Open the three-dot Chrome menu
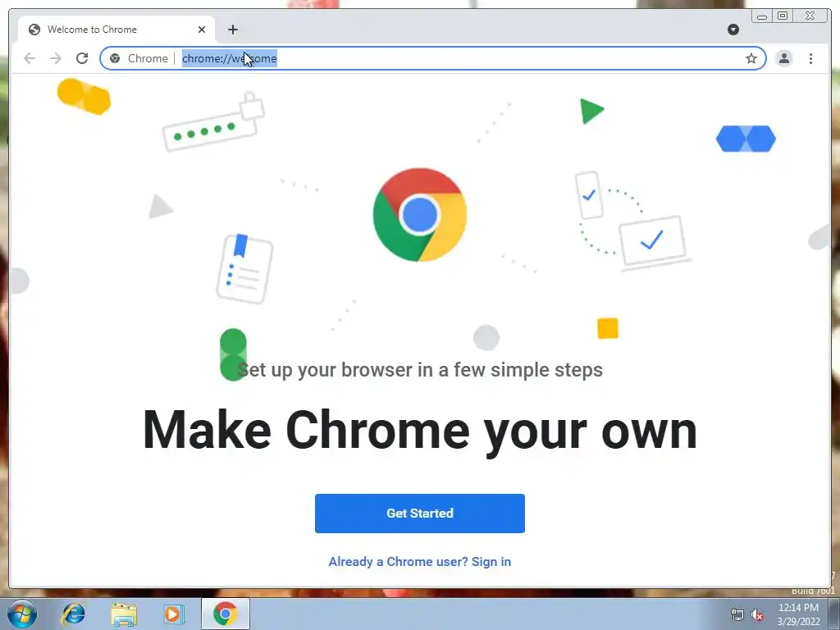Viewport: 840px width, 630px height. pos(810,58)
